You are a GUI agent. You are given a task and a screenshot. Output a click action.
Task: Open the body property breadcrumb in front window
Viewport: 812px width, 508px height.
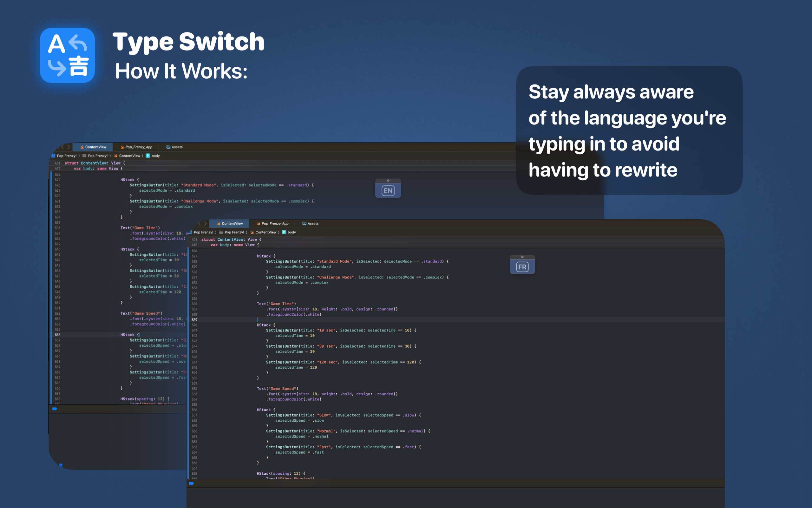pyautogui.click(x=289, y=232)
